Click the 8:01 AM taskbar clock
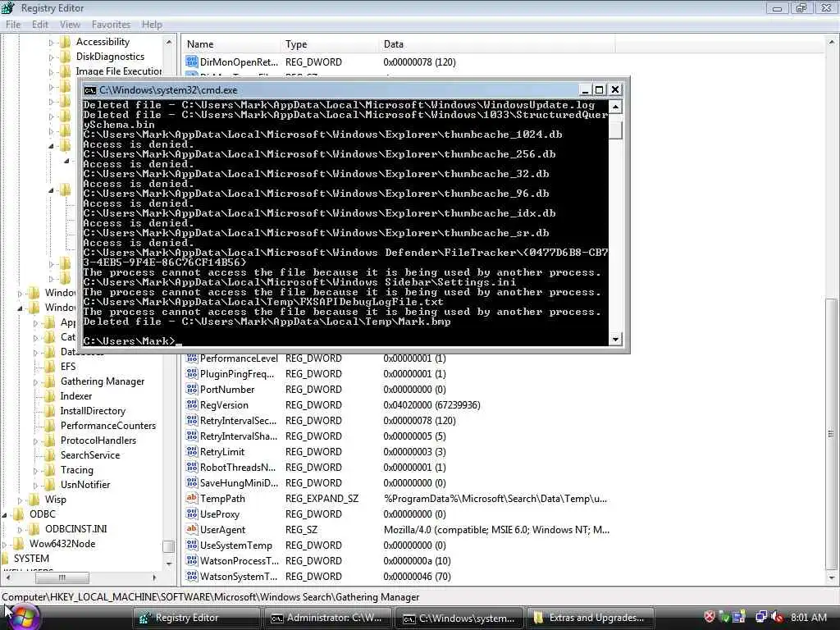 808,618
